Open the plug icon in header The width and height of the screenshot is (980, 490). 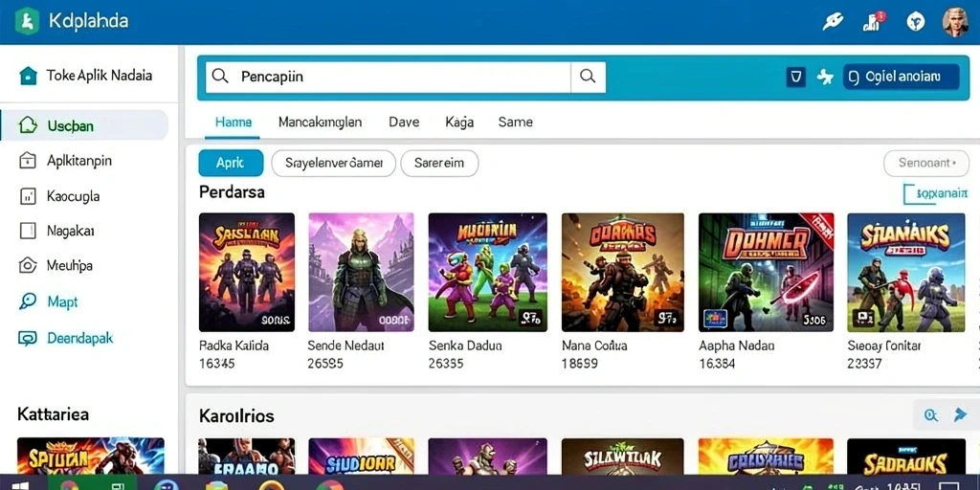[x=832, y=22]
